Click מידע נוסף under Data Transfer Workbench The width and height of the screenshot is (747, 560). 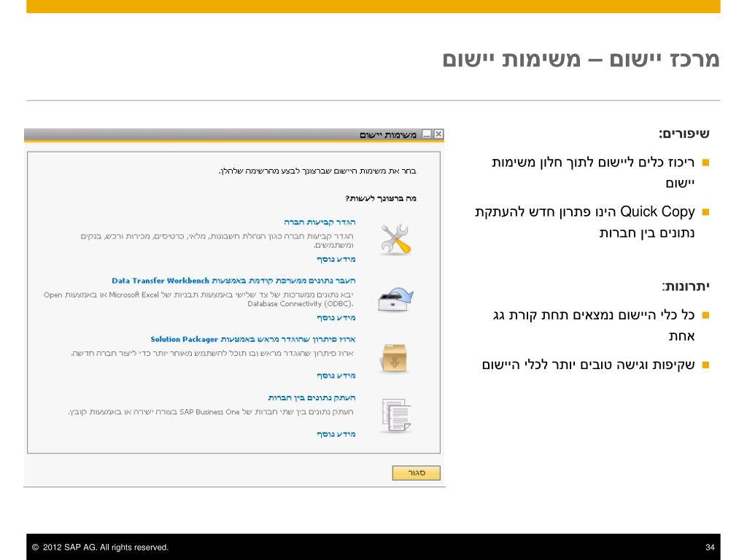pyautogui.click(x=336, y=318)
